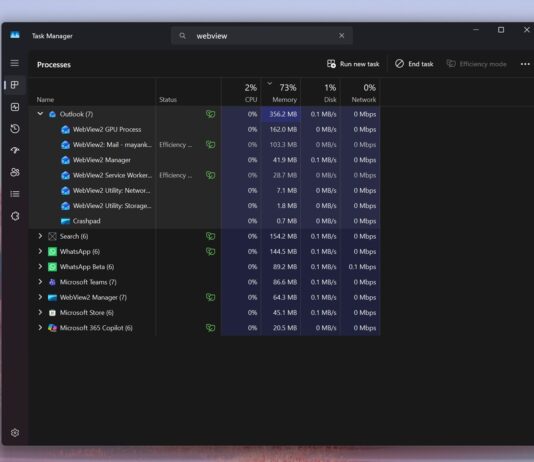Open the Processes page in the sidebar
Image resolution: width=534 pixels, height=462 pixels.
(15, 85)
